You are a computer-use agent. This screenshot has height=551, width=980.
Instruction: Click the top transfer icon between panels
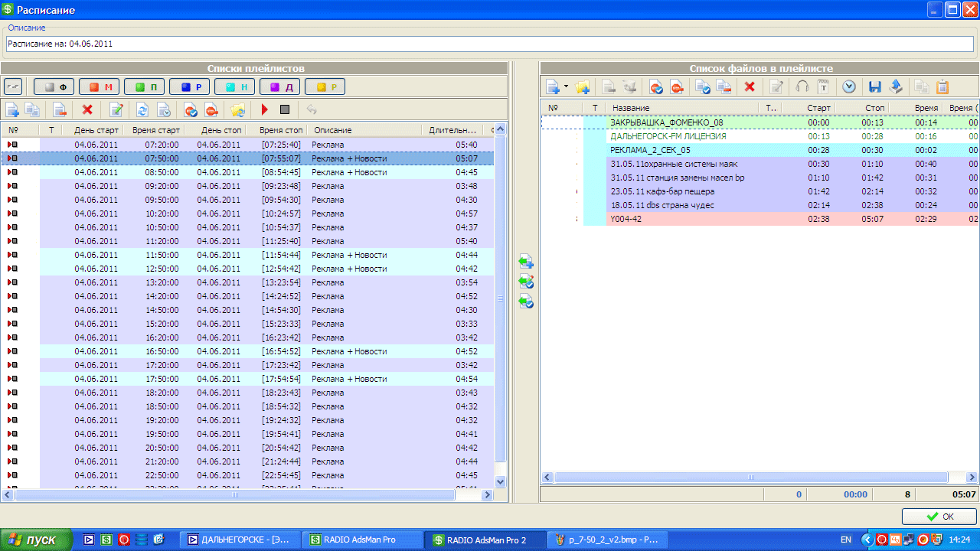coord(526,262)
